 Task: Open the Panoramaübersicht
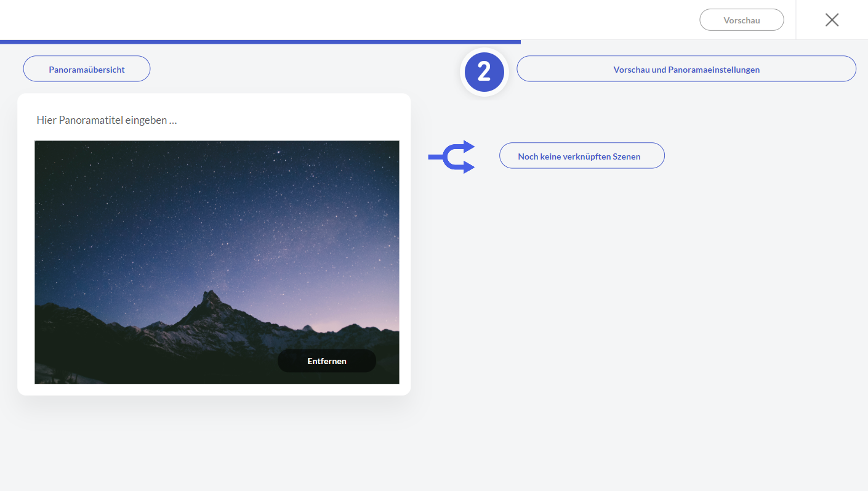[x=87, y=69]
